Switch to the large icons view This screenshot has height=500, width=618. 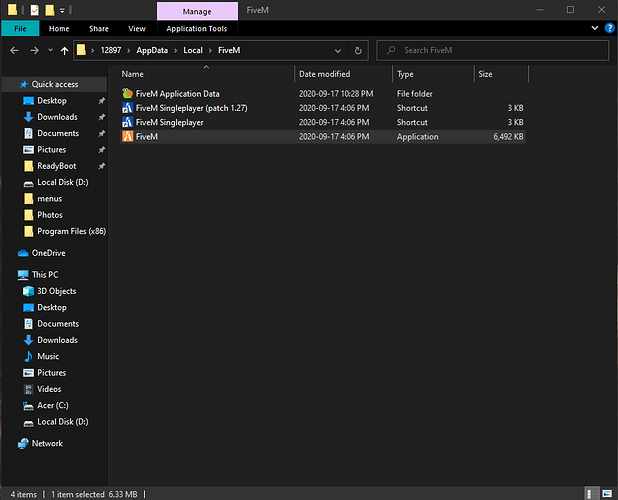[x=608, y=494]
